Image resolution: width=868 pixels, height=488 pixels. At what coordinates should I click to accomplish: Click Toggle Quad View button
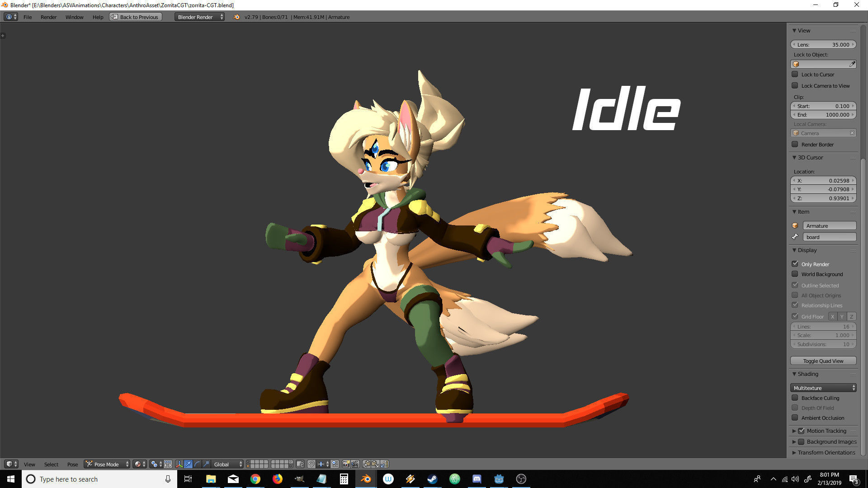[x=823, y=361]
